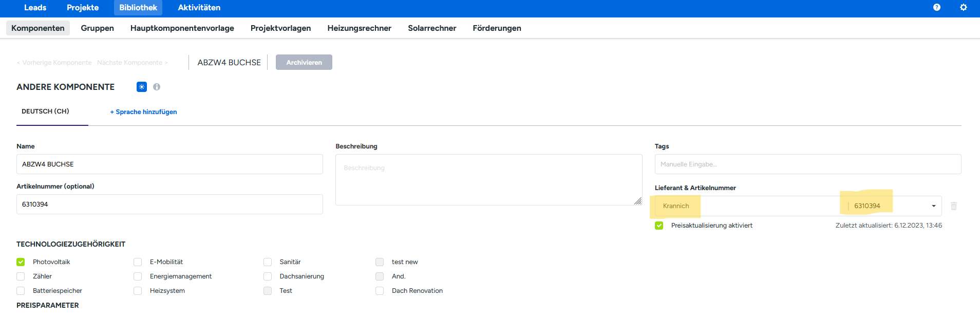Open the Tags manual entry combo box
The width and height of the screenshot is (980, 317).
click(x=807, y=164)
